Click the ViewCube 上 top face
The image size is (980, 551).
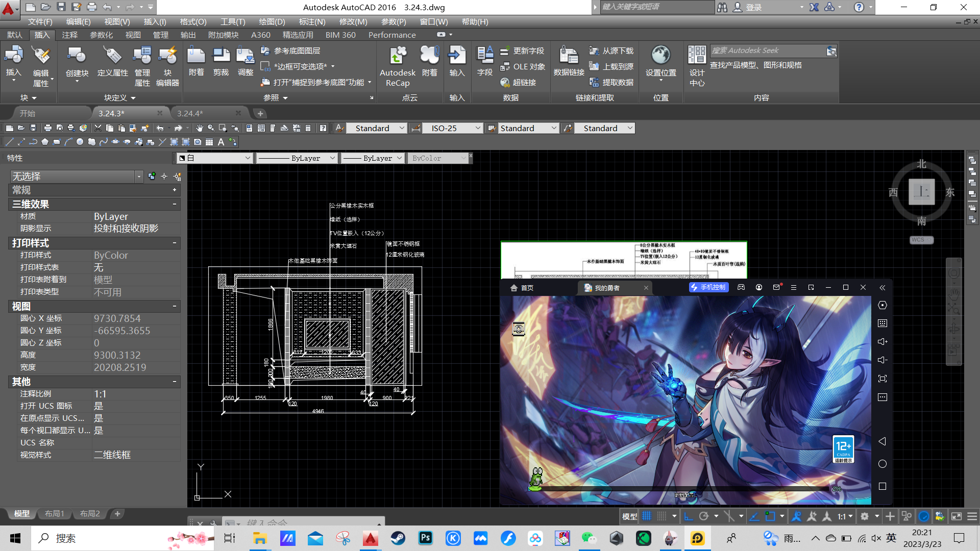[921, 192]
